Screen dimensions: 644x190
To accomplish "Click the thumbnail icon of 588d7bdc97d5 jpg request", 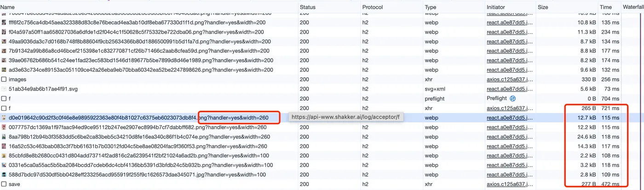I will click(4, 175).
